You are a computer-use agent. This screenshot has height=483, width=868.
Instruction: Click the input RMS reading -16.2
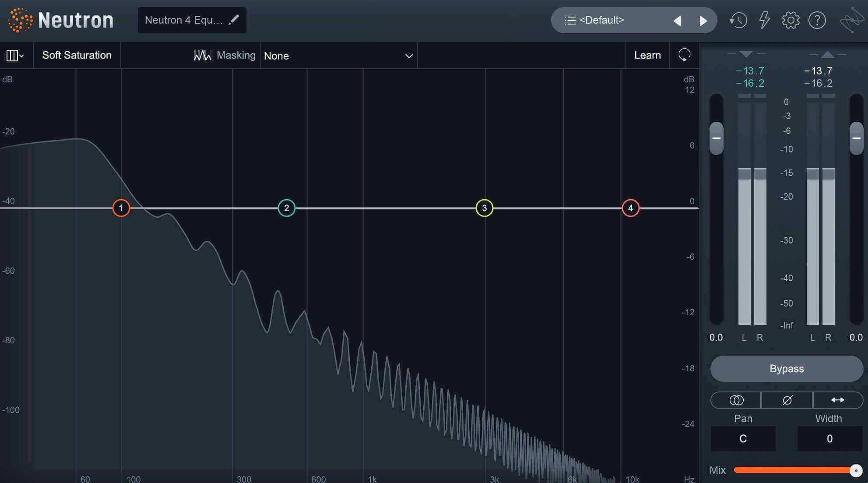(750, 83)
